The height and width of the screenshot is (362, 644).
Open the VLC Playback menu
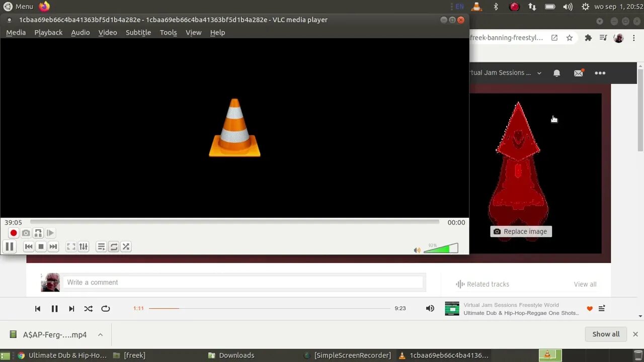48,32
